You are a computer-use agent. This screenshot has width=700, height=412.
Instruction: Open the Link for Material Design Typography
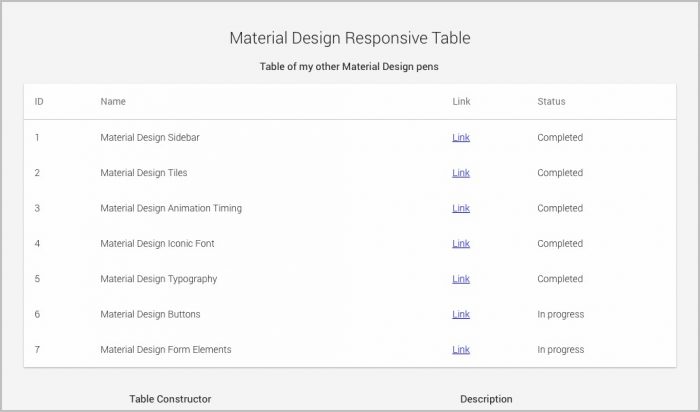coord(461,279)
